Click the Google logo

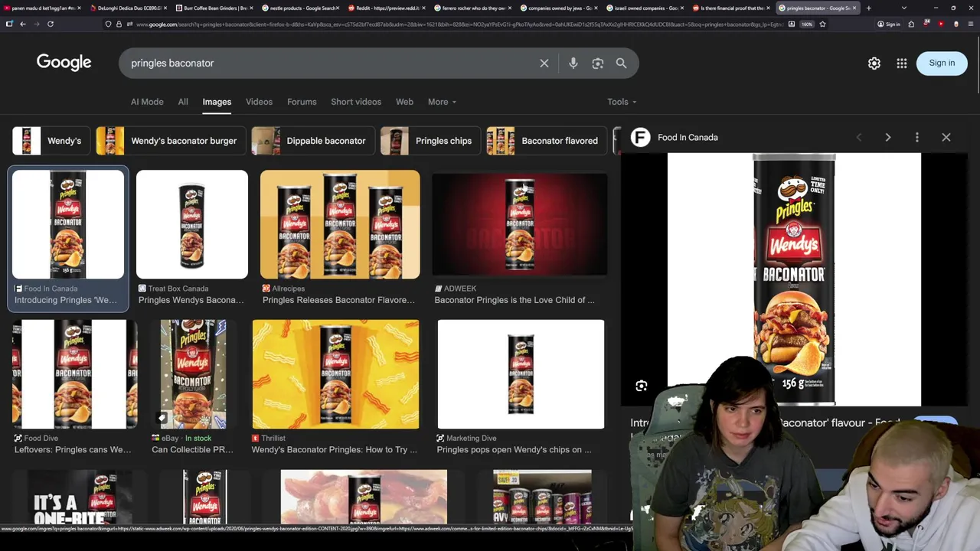pyautogui.click(x=64, y=63)
